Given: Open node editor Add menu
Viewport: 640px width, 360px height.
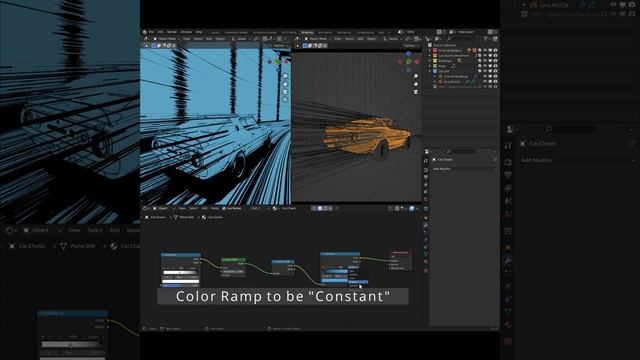Looking at the screenshot, I should tap(204, 208).
